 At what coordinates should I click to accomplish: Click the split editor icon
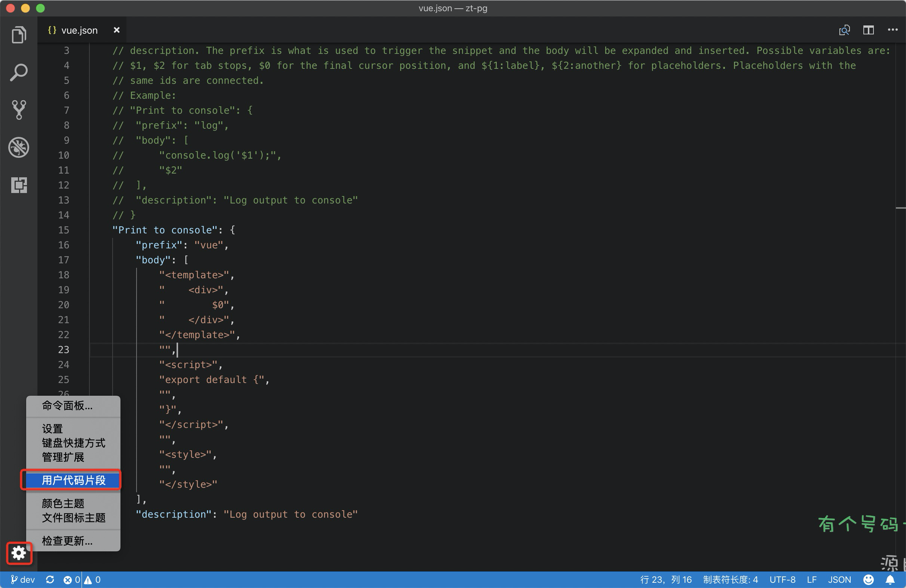[x=868, y=30]
